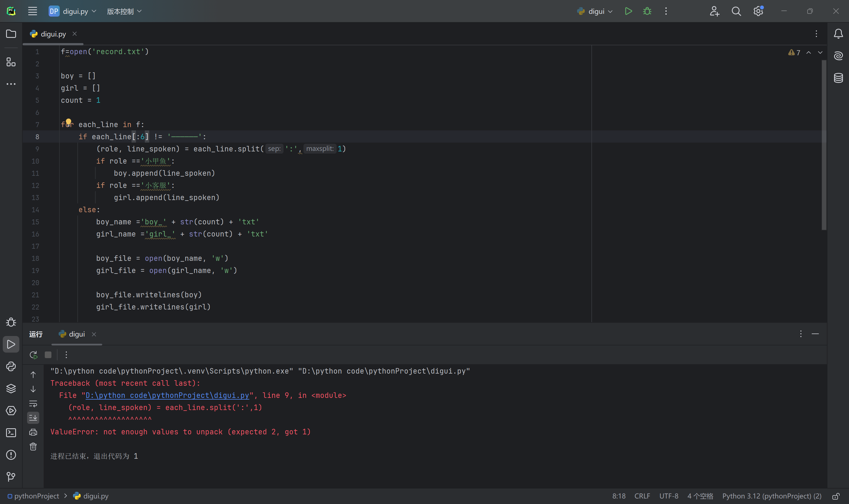Click the ValueError message line
The width and height of the screenshot is (849, 504).
(181, 432)
